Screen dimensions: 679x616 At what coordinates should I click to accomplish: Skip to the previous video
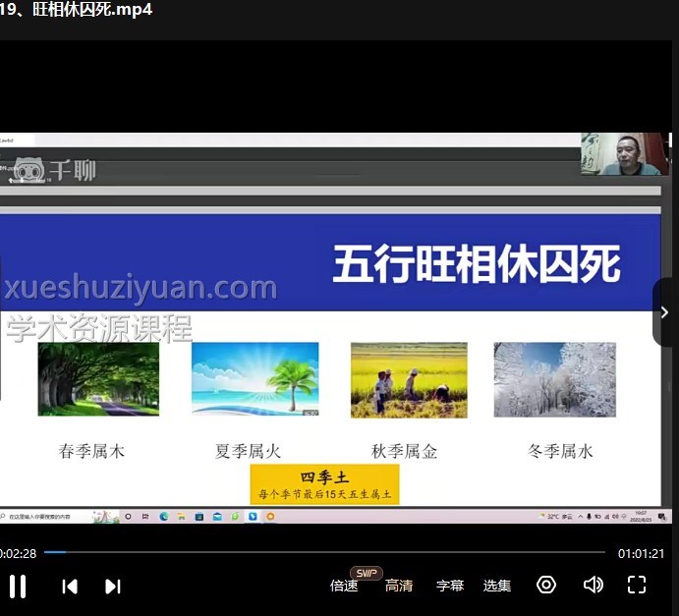(70, 586)
